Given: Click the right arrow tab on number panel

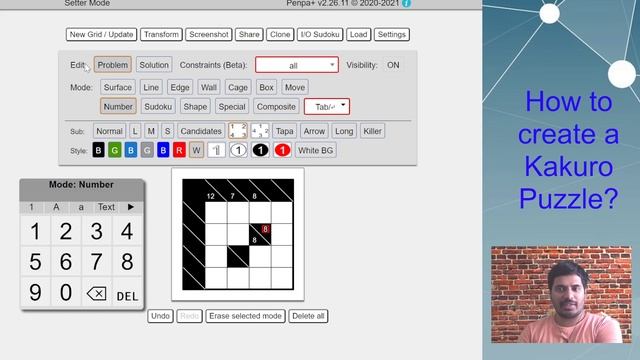Looking at the screenshot, I should coord(131,207).
